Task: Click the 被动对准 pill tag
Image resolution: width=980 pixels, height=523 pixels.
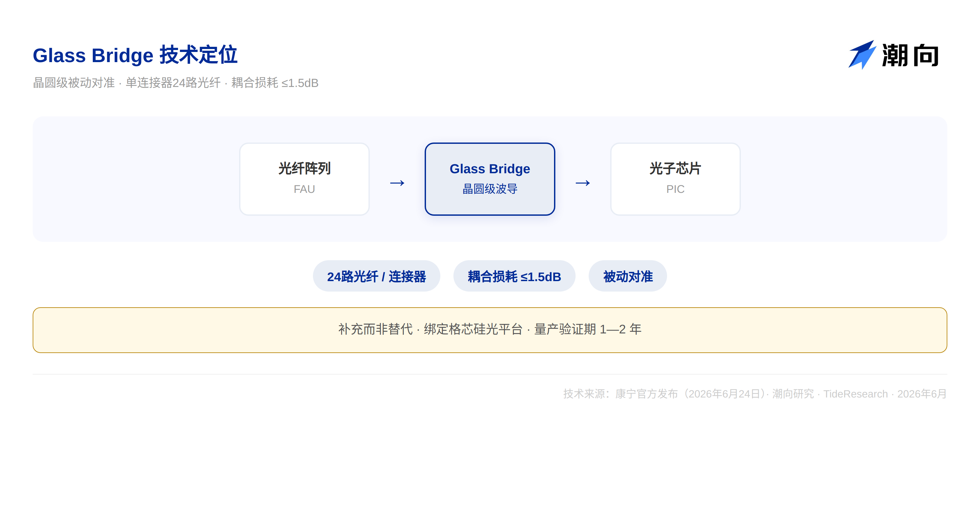Action: tap(627, 276)
